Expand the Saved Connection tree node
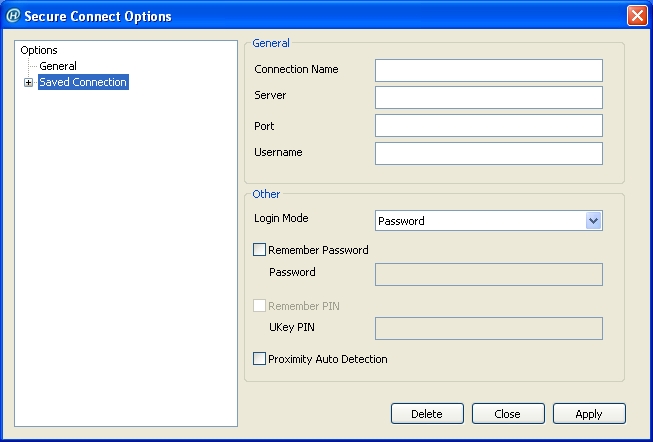The height and width of the screenshot is (442, 653). tap(28, 82)
